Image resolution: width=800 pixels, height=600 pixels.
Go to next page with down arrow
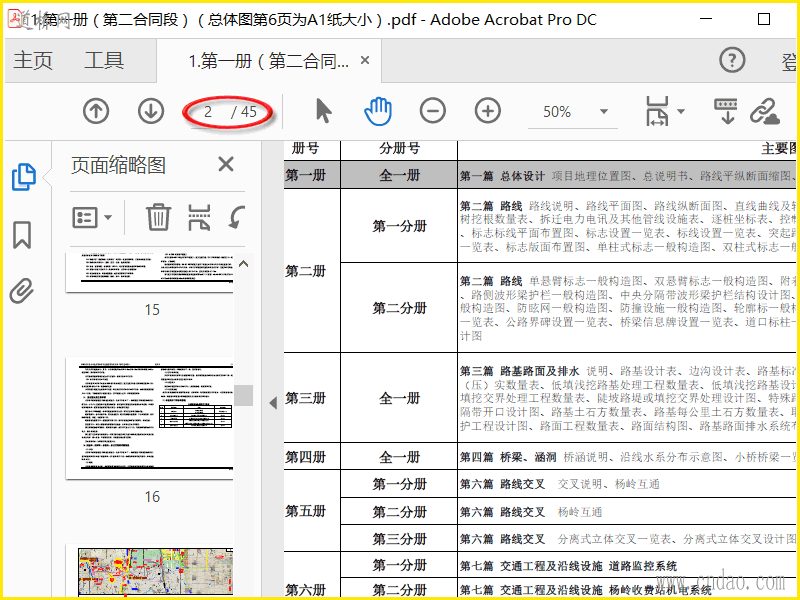point(151,111)
